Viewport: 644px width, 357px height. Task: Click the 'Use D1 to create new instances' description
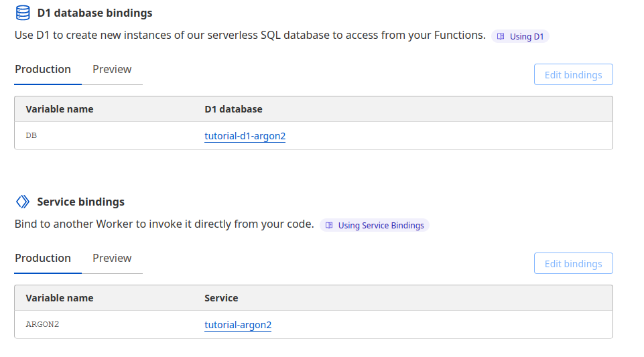click(250, 35)
